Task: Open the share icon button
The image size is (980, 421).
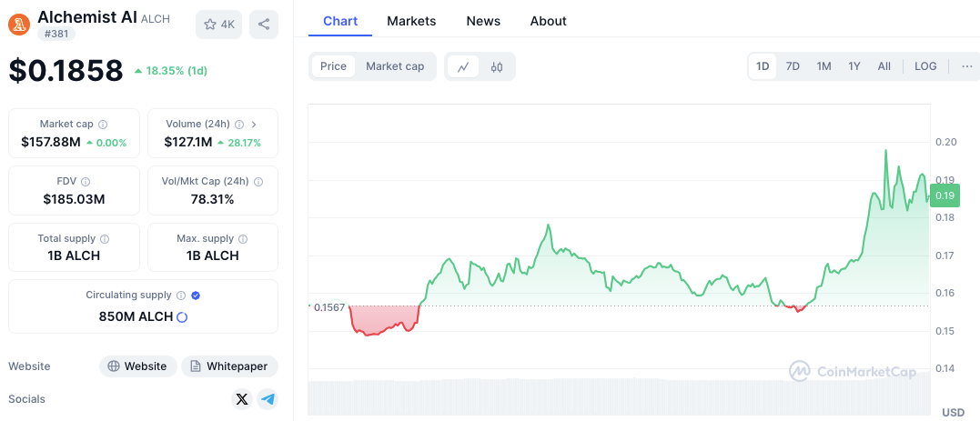Action: [x=264, y=25]
